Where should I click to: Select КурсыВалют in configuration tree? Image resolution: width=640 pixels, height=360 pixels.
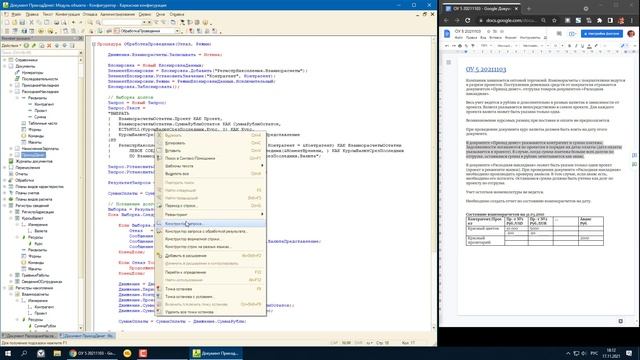point(32,218)
